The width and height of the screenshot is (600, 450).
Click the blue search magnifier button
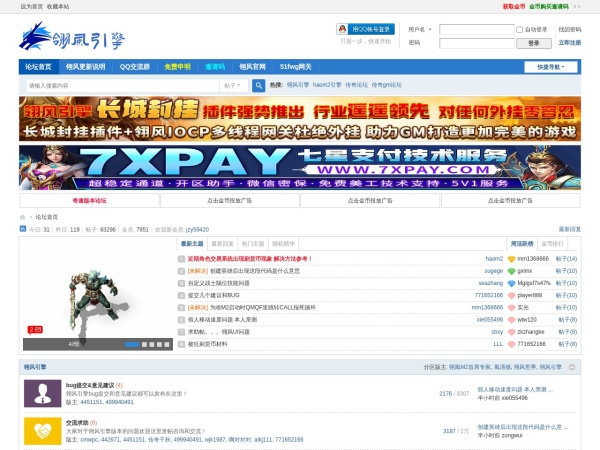[259, 85]
